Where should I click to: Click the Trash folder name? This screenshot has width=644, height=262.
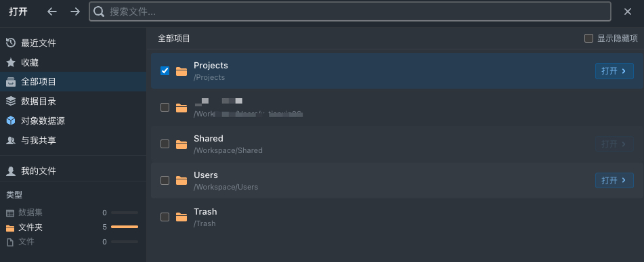tap(205, 211)
